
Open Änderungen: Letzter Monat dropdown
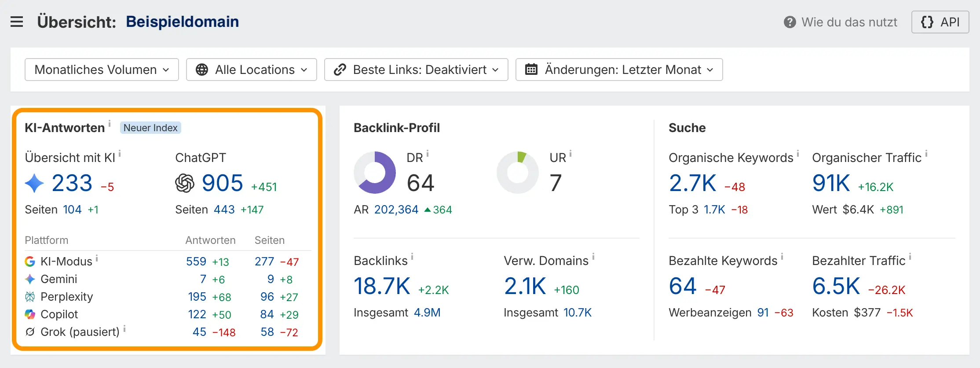pyautogui.click(x=619, y=70)
